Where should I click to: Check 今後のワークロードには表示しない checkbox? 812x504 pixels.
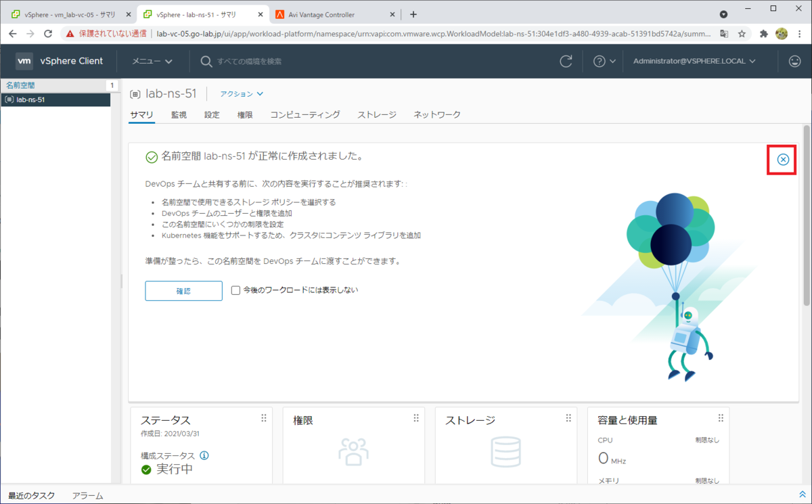point(235,290)
